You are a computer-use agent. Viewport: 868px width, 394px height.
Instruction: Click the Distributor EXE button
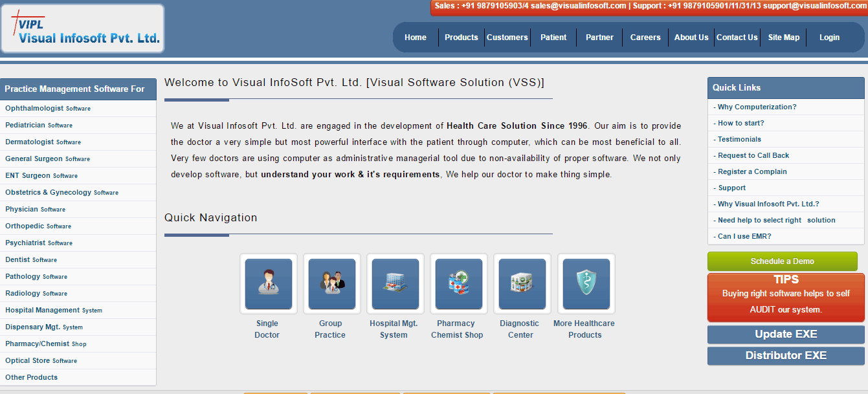point(786,356)
